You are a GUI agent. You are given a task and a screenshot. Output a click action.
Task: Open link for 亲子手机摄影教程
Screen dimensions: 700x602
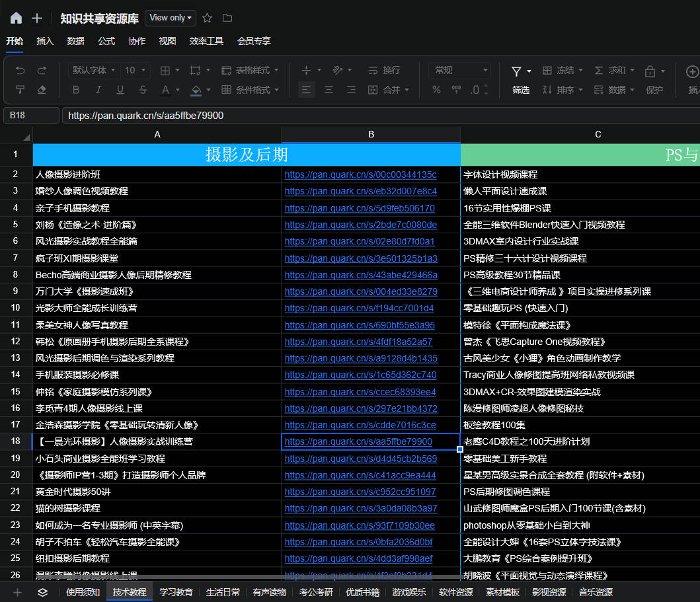(360, 208)
